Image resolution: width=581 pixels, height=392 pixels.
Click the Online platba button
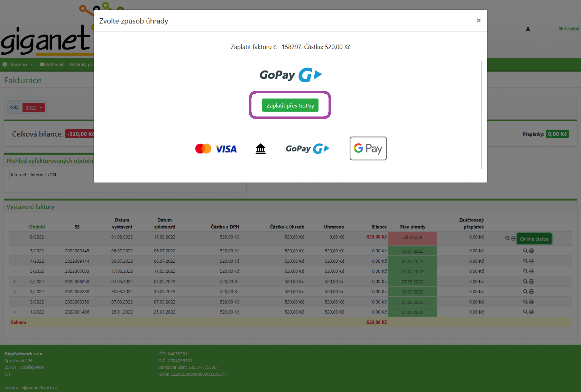pos(534,239)
